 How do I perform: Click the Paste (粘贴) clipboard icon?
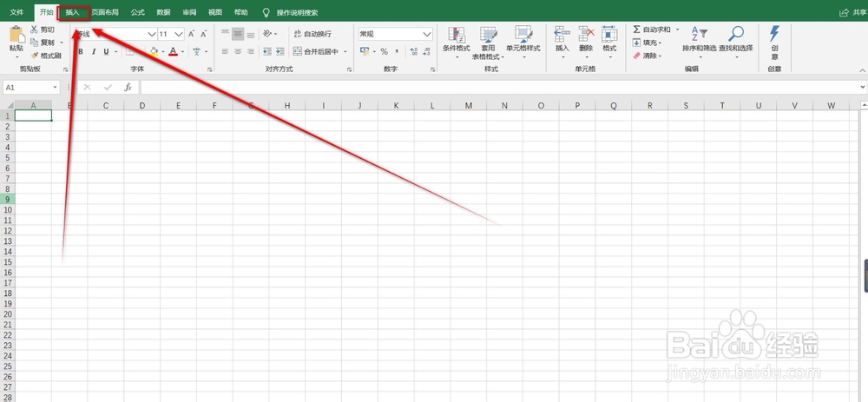(16, 36)
